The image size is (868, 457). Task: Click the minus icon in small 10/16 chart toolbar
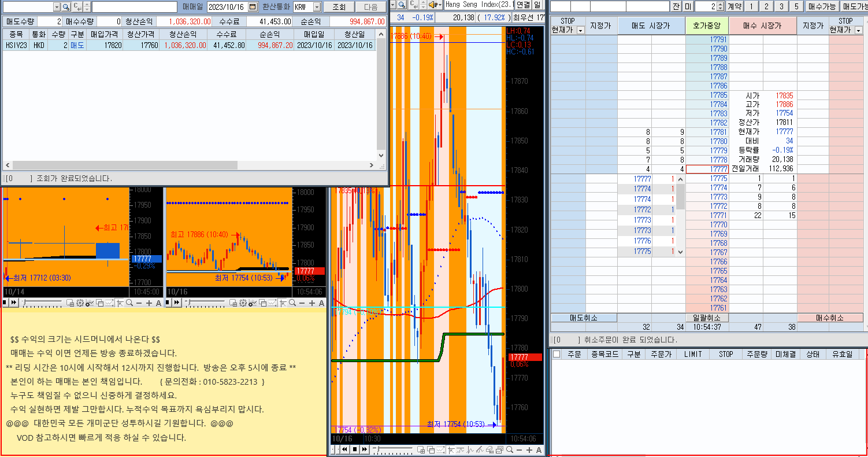click(x=302, y=303)
